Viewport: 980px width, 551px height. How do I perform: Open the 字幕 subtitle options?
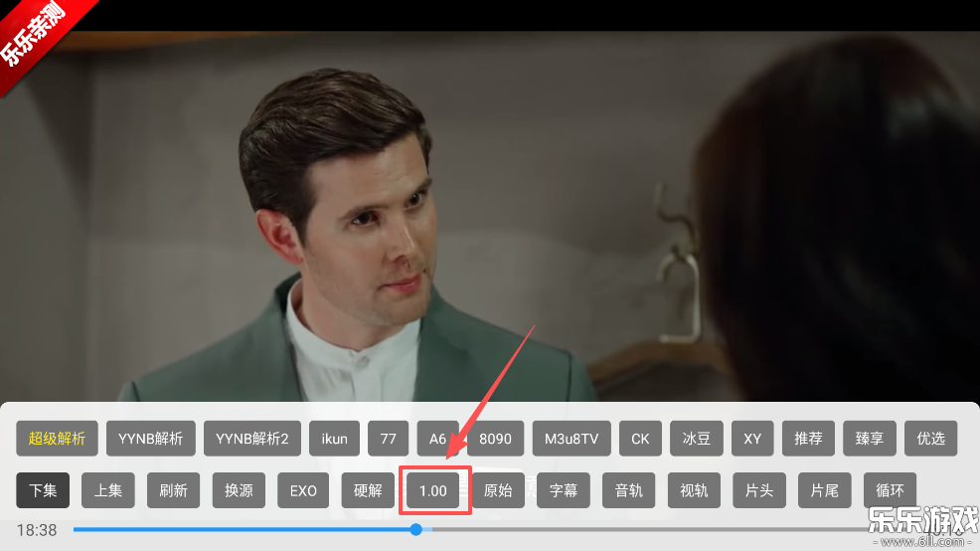coord(564,490)
